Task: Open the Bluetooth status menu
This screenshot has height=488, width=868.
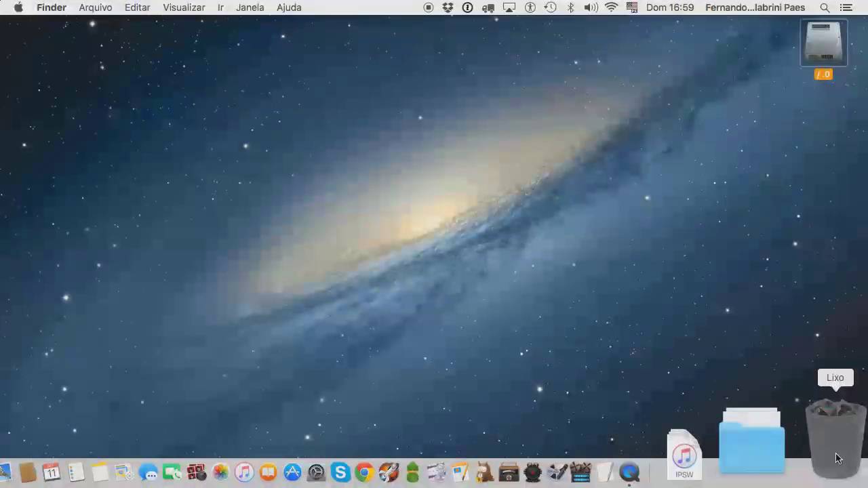Action: click(570, 7)
